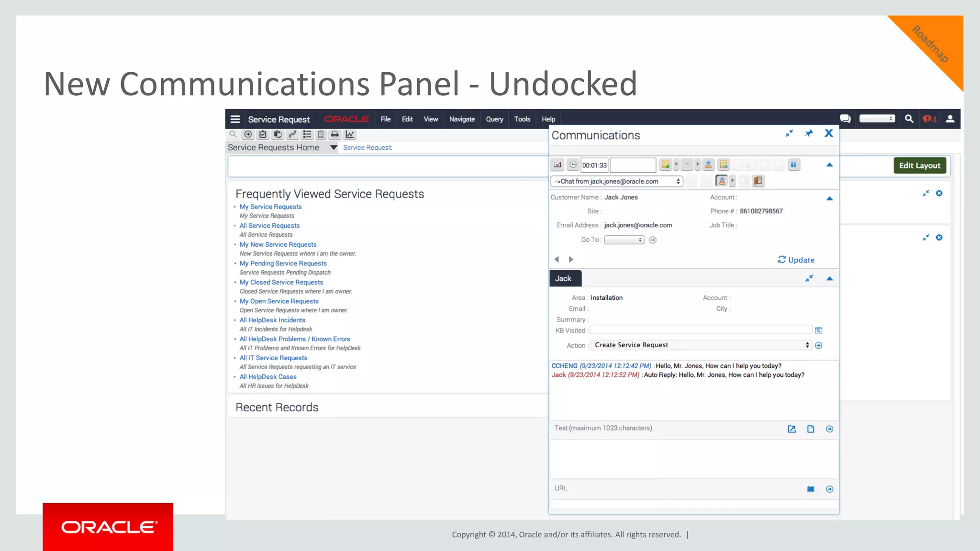The height and width of the screenshot is (551, 980).
Task: Open the Navigate menu
Action: (462, 119)
